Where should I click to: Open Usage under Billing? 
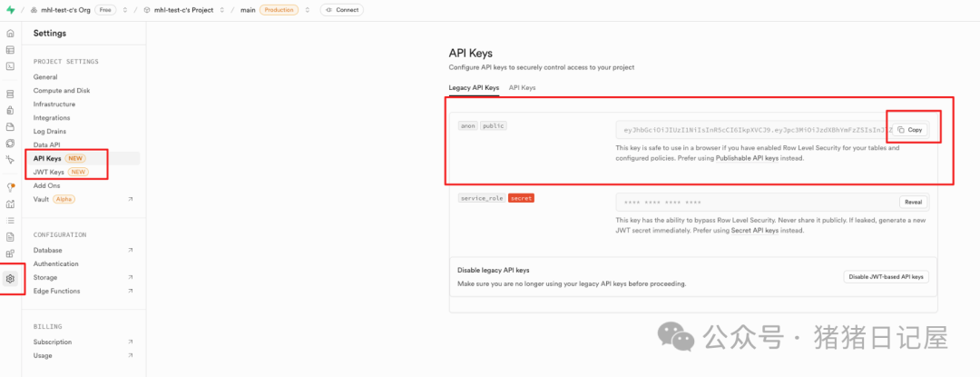coord(43,356)
